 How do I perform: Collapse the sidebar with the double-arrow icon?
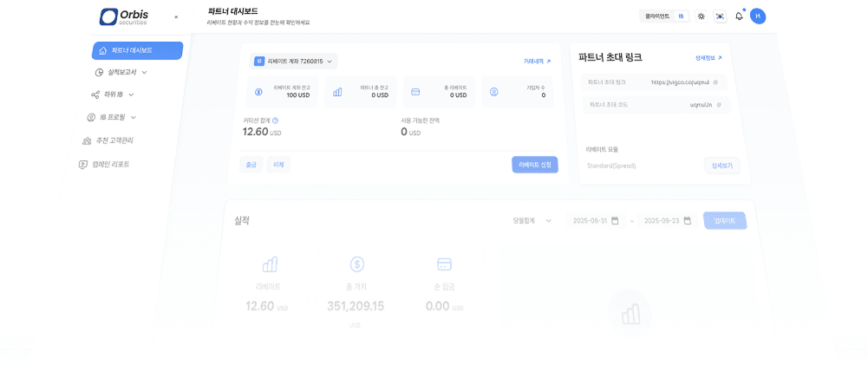coord(176,16)
